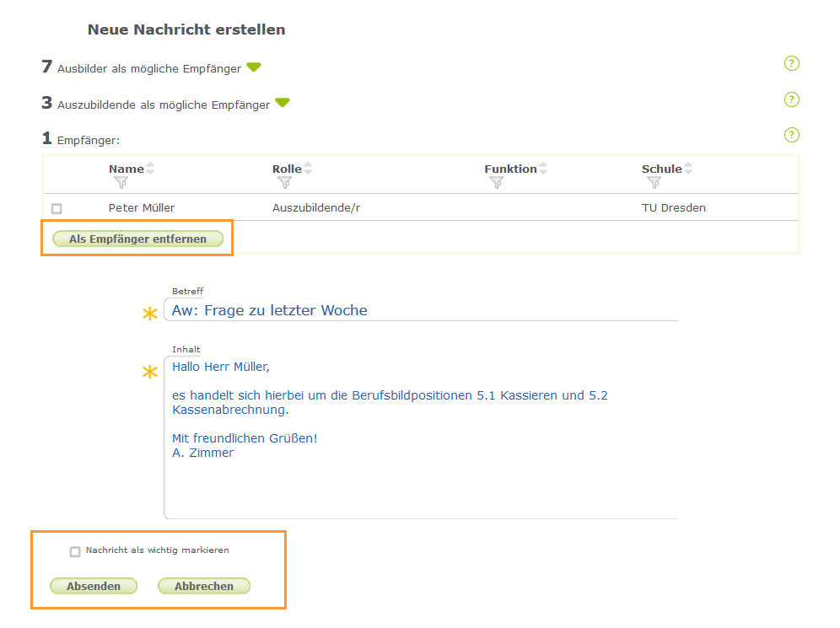Image resolution: width=840 pixels, height=628 pixels.
Task: Sort the table by Schule
Action: coord(688,167)
